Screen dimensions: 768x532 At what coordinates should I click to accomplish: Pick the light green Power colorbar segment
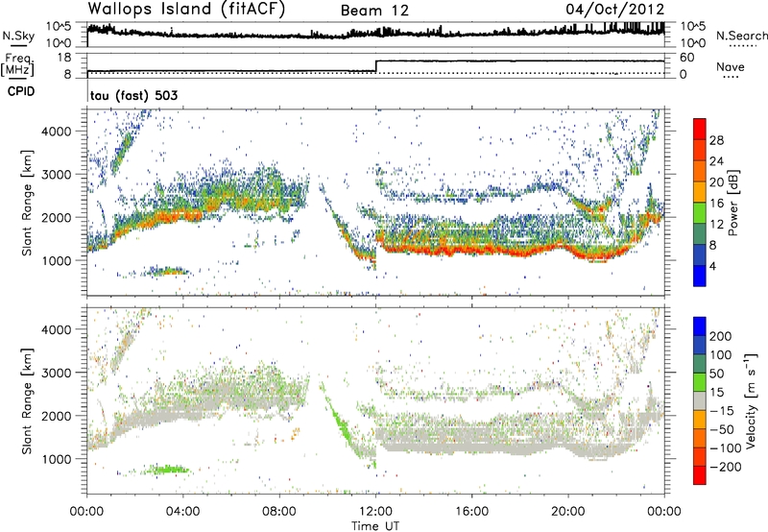700,213
